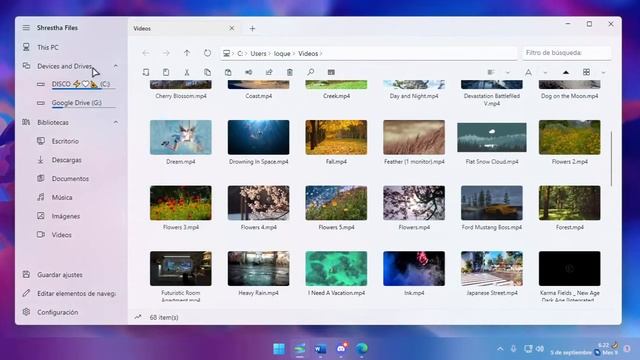Collapse the Bibliotecas section
Viewport: 640px width, 360px height.
[116, 122]
